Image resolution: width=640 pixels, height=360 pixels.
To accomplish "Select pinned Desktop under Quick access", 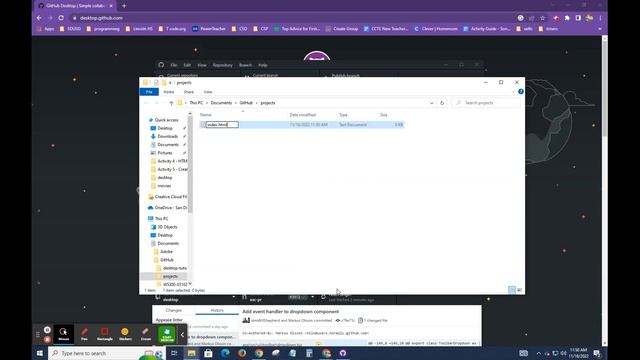I will 165,128.
